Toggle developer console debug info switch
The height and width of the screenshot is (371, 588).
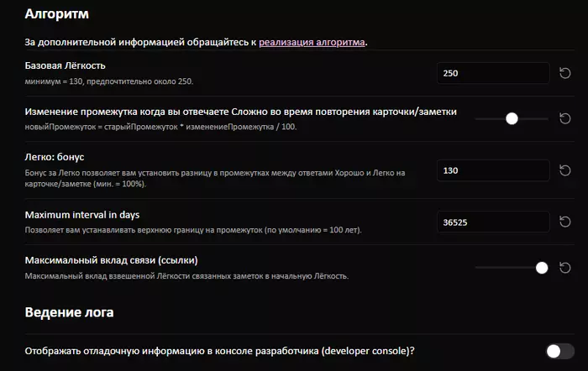(x=560, y=351)
